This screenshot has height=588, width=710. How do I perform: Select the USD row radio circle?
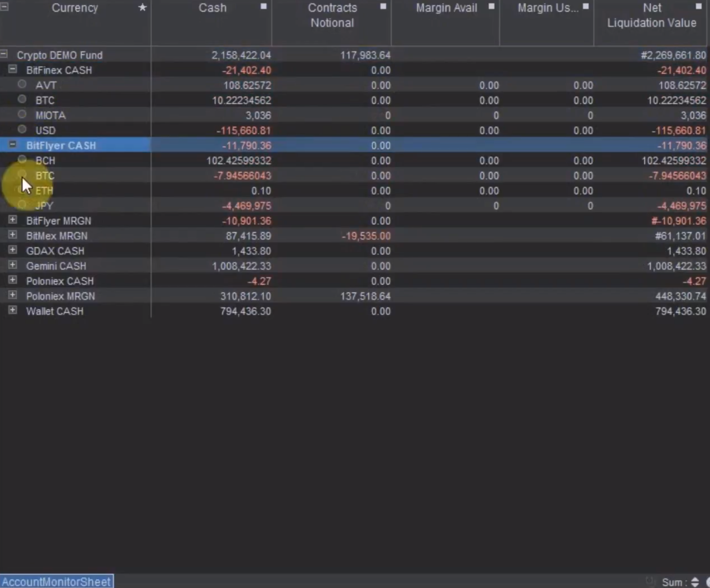tap(22, 129)
